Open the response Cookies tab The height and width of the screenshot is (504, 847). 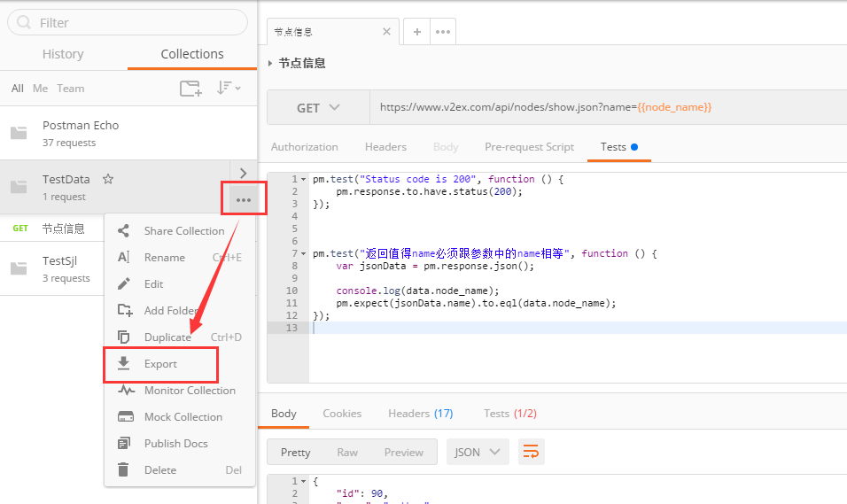[342, 414]
